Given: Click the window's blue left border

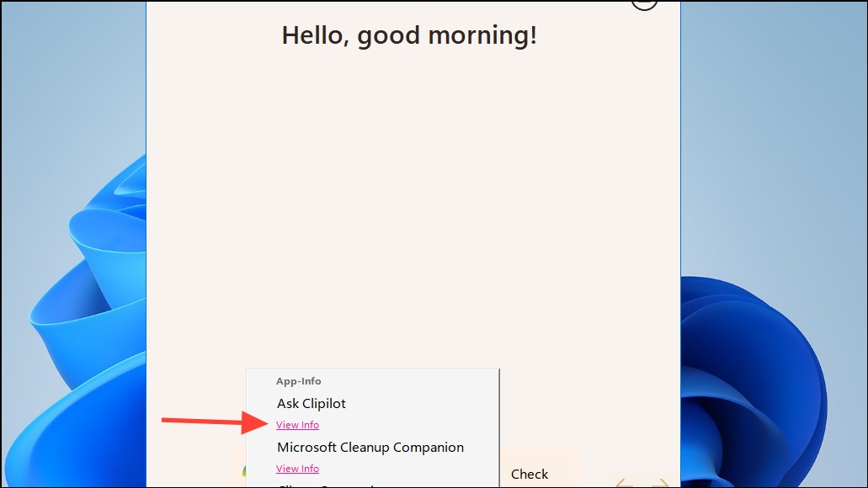Looking at the screenshot, I should click(x=146, y=243).
